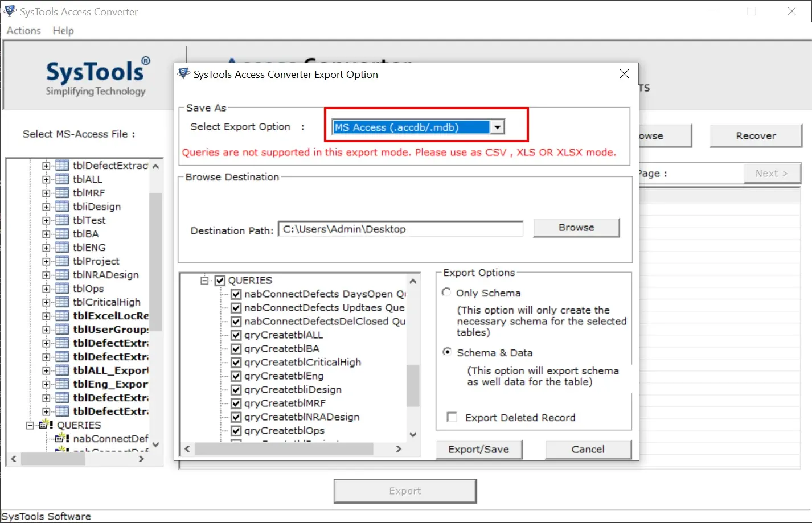
Task: Uncheck nabConnectDefects DaysOpen query
Action: coord(236,294)
